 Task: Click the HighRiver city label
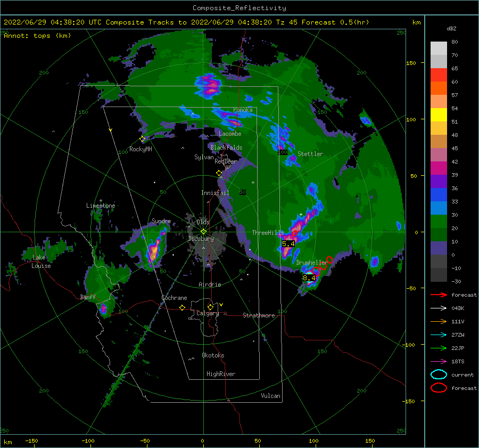(x=221, y=374)
